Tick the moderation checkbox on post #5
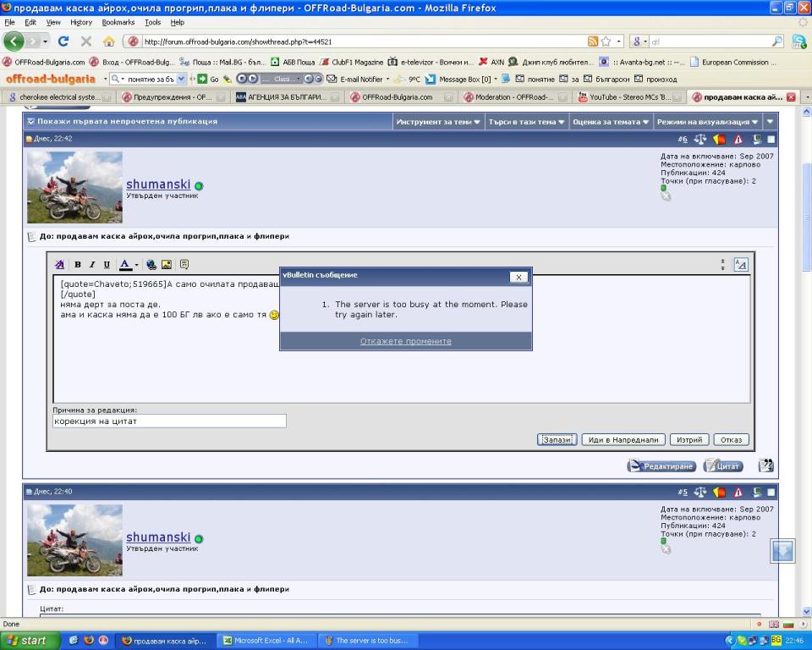This screenshot has height=650, width=812. point(771,492)
